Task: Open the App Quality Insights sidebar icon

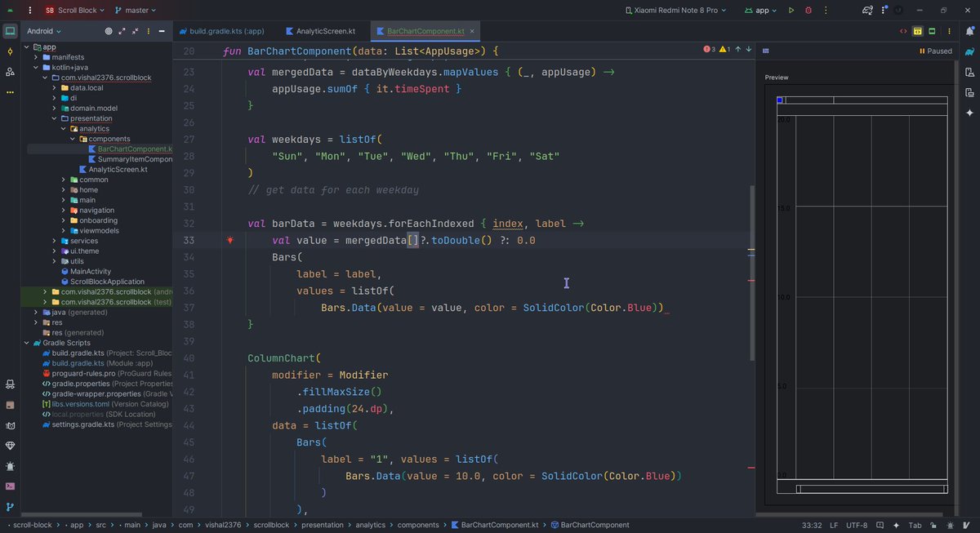Action: click(x=10, y=384)
